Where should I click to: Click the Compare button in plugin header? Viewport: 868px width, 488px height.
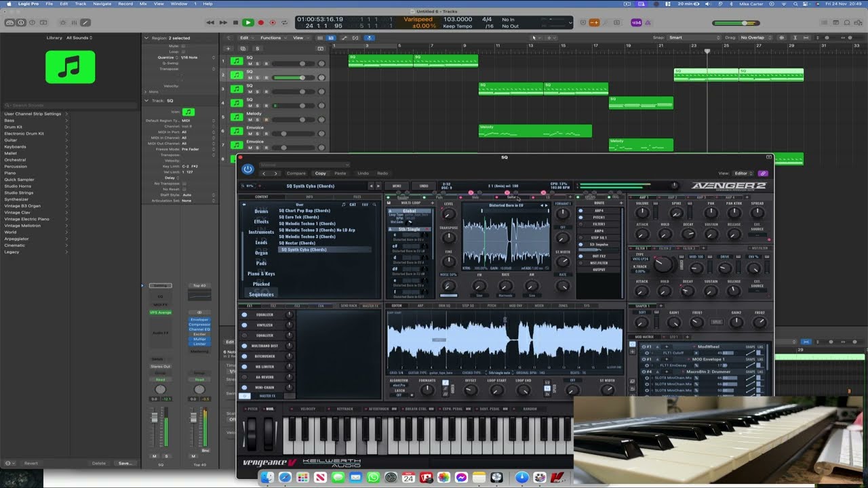pos(296,174)
